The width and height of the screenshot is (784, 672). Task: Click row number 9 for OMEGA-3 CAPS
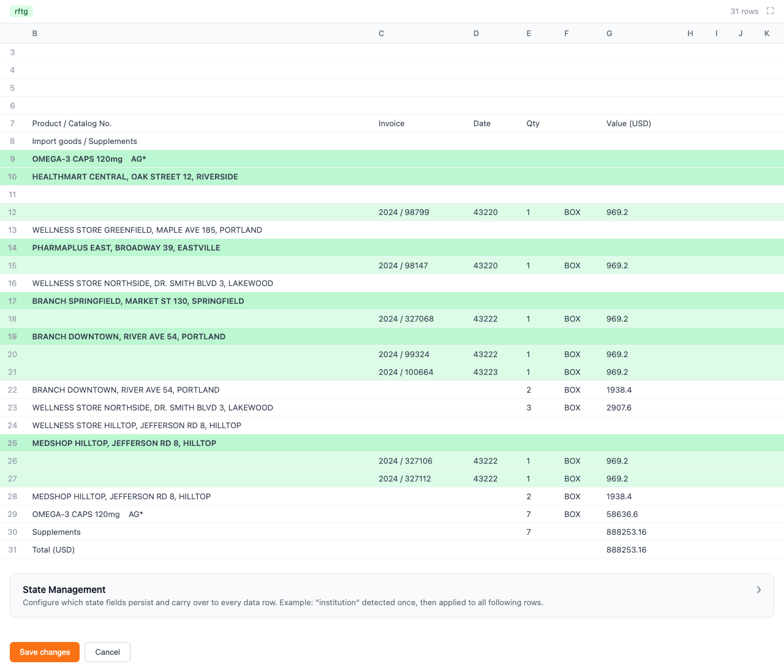(x=12, y=159)
